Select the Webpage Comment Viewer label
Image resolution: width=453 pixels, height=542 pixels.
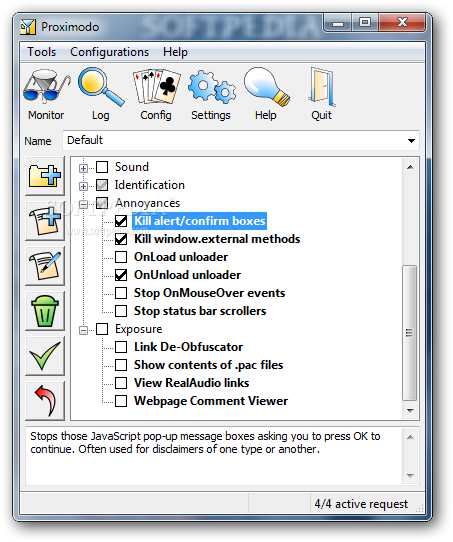(x=211, y=401)
